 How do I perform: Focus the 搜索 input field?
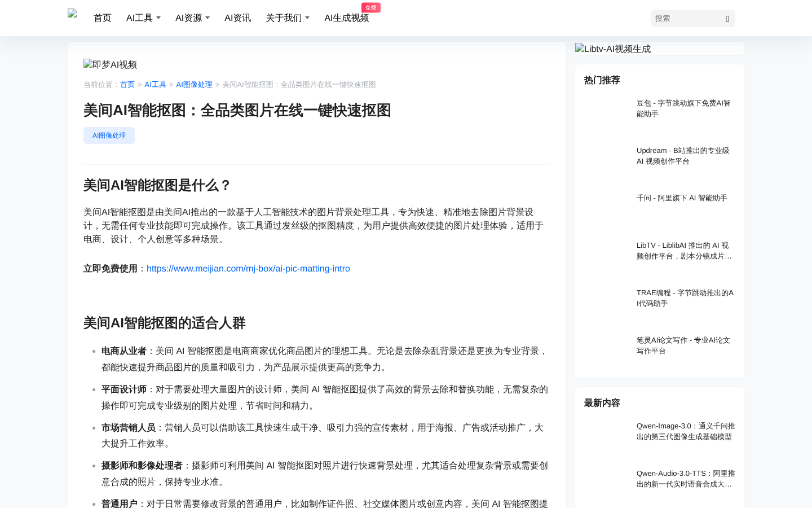tap(686, 19)
